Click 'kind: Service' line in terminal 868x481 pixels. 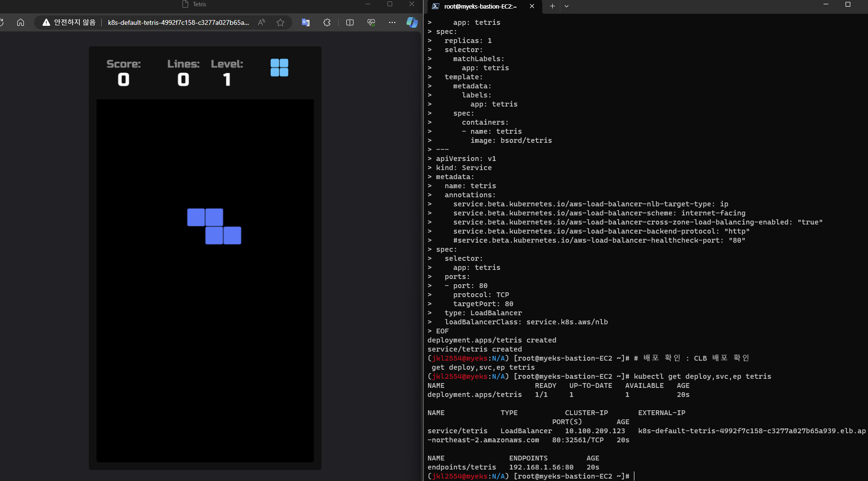click(464, 168)
